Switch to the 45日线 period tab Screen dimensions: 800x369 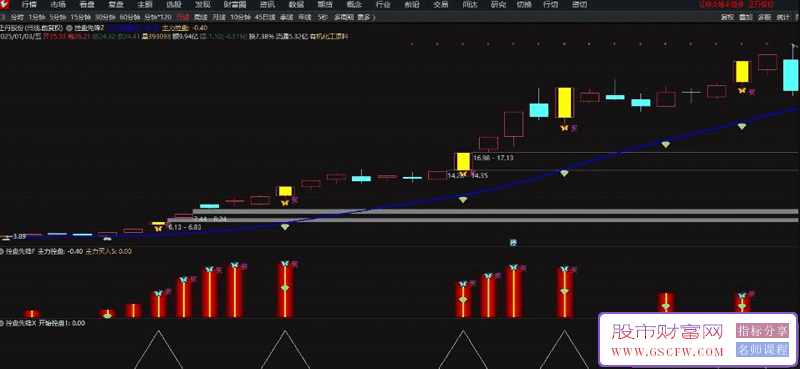tap(265, 17)
